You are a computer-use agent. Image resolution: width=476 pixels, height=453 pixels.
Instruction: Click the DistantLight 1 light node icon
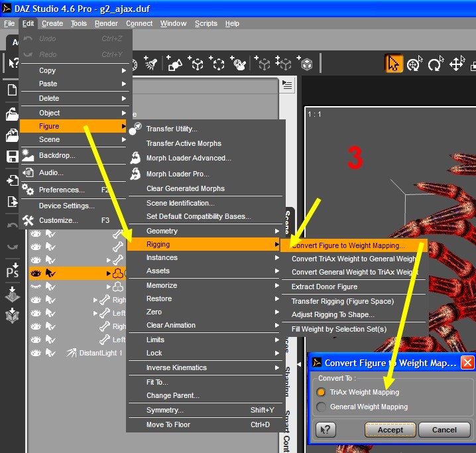click(72, 353)
